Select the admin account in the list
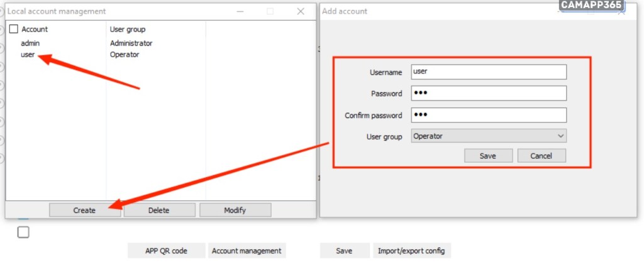The height and width of the screenshot is (270, 644). pyautogui.click(x=30, y=43)
